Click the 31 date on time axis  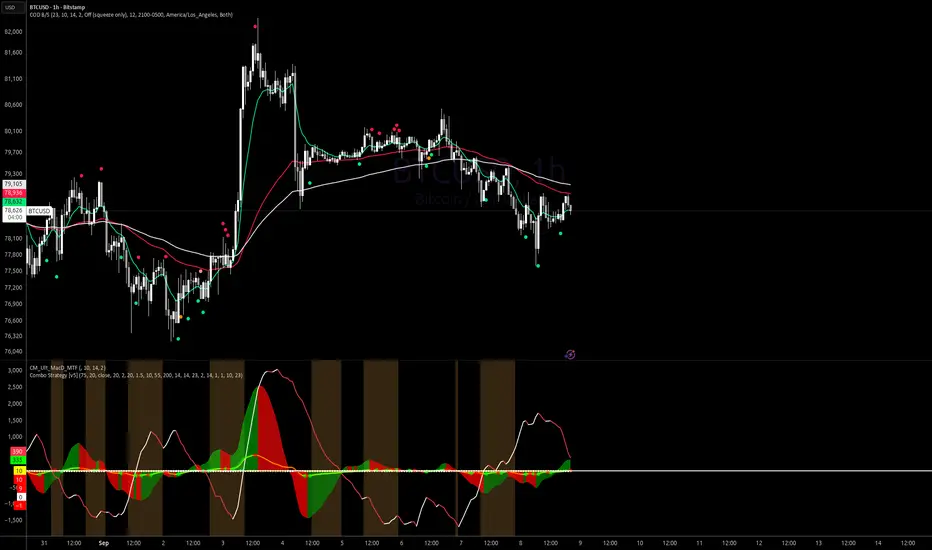point(44,543)
